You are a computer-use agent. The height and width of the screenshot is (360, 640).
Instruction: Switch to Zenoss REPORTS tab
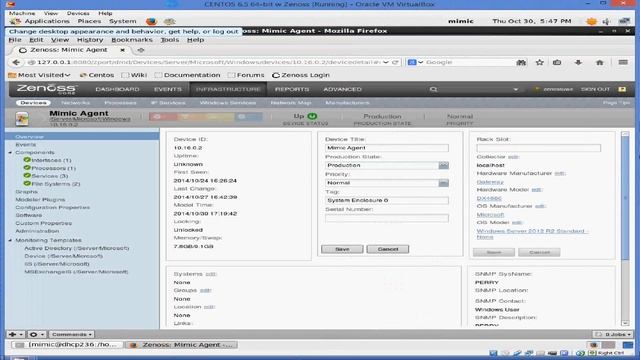pos(292,89)
